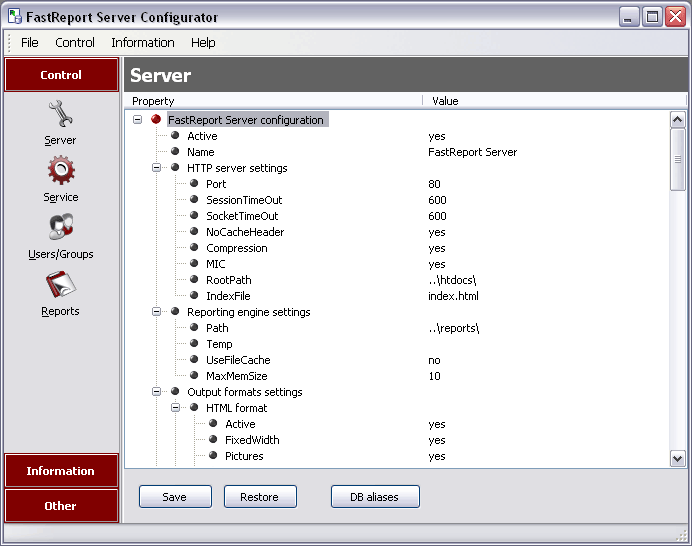Open the Users/Groups icon
The height and width of the screenshot is (546, 692).
pyautogui.click(x=60, y=228)
